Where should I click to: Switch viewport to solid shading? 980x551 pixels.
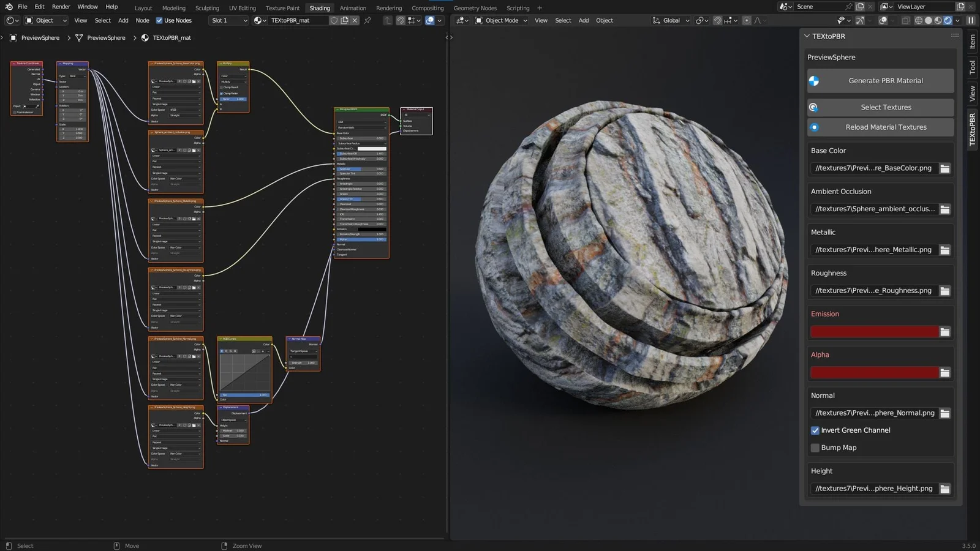coord(928,20)
